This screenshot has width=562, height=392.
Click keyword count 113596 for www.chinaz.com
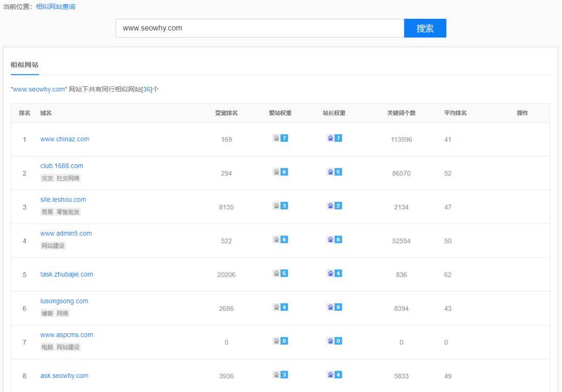(401, 140)
